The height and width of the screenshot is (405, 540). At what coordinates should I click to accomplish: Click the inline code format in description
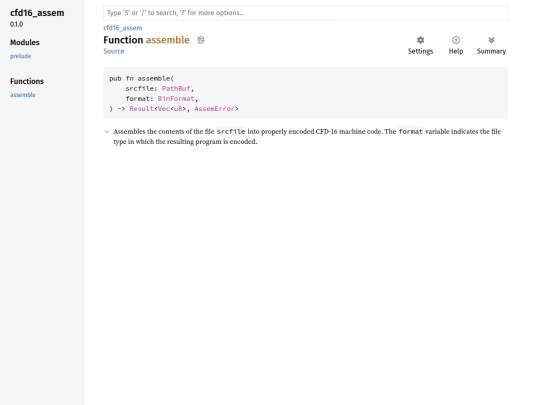[411, 132]
